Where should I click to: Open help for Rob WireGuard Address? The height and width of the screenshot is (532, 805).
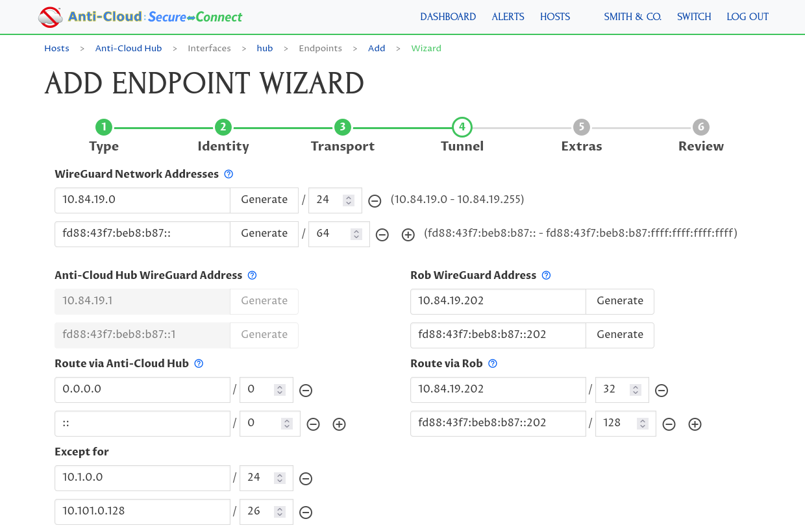[547, 275]
